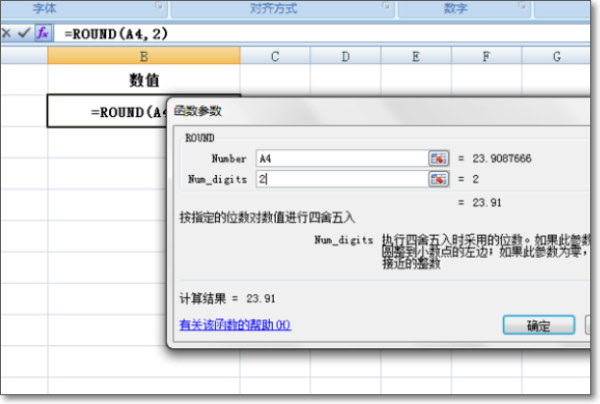This screenshot has width=600, height=404.
Task: Select the 数值 header cell
Action: pos(144,80)
